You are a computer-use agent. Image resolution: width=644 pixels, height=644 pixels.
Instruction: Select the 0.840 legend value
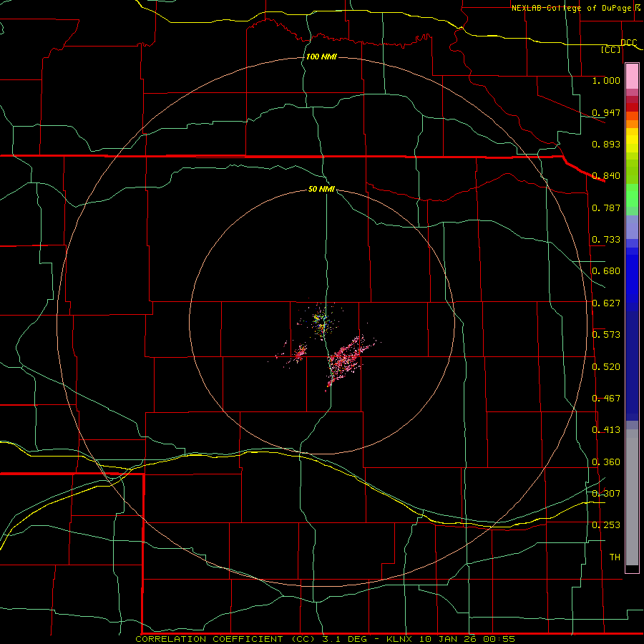(606, 176)
